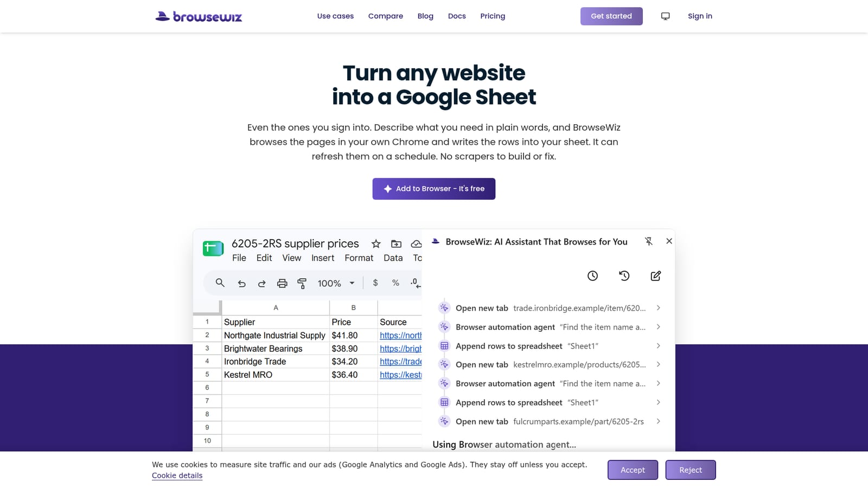Expand Open new tab fulcrumparts step
This screenshot has width=868, height=488.
[x=658, y=421]
